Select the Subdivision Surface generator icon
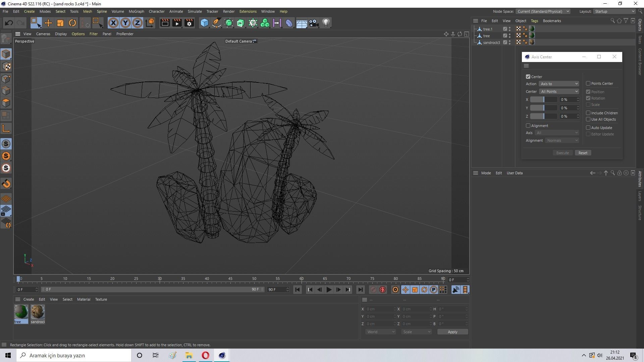 (x=229, y=23)
